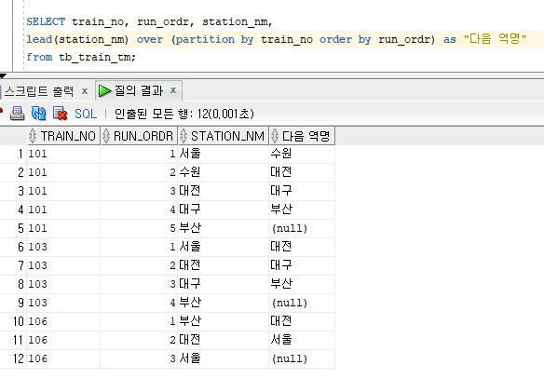Switch to the 스크립트 출력 tab
This screenshot has width=544, height=392.
coord(39,91)
